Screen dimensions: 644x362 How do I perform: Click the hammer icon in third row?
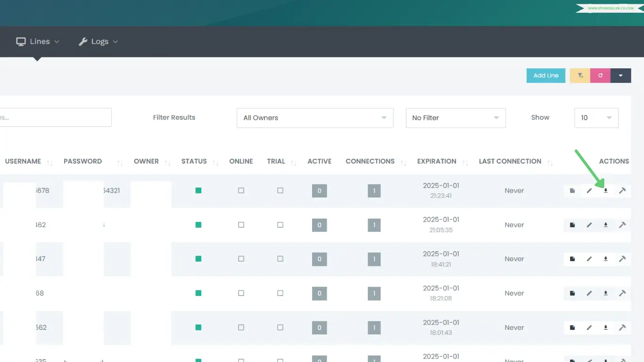(622, 259)
